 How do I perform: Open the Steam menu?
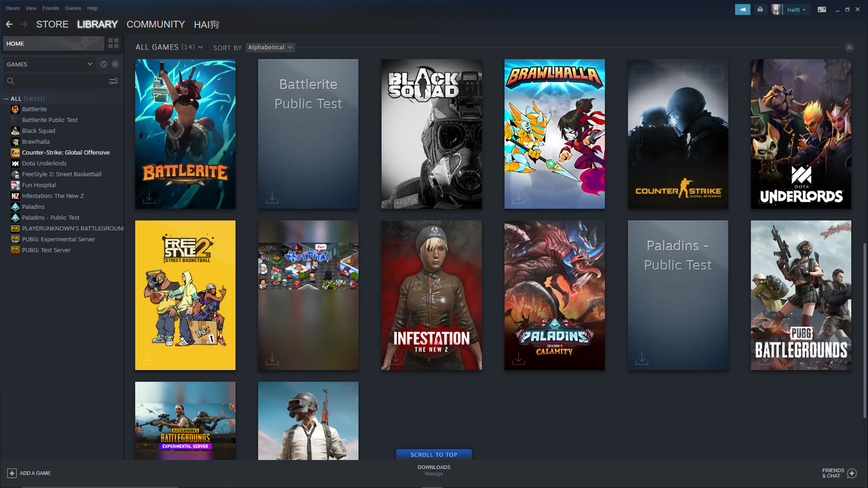[12, 8]
